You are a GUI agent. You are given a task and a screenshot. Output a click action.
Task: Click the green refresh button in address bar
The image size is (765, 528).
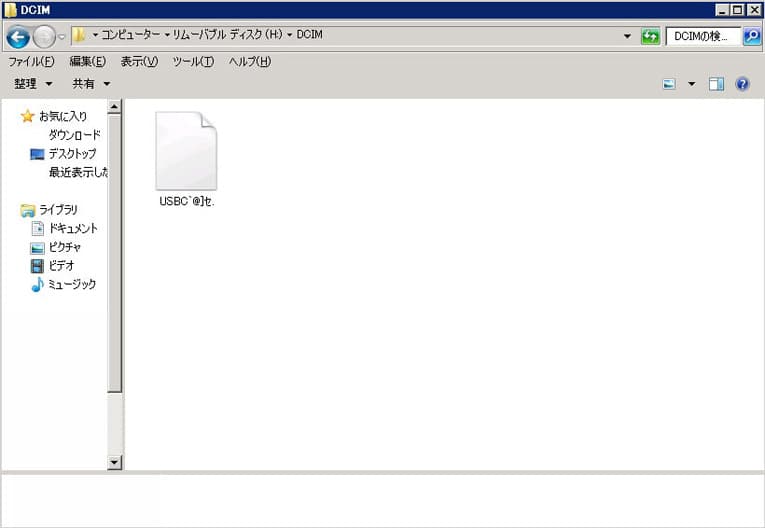(650, 36)
